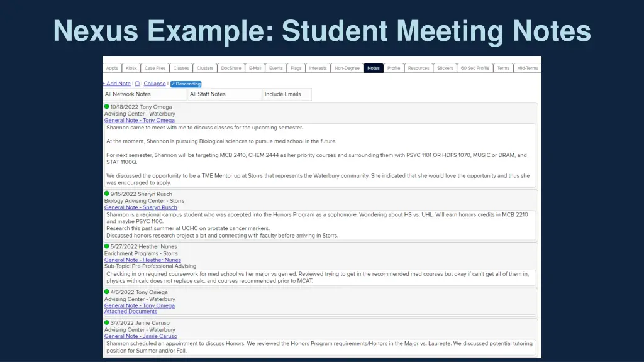644x362 pixels.
Task: Switch to the Kiosk tab
Action: coord(131,68)
